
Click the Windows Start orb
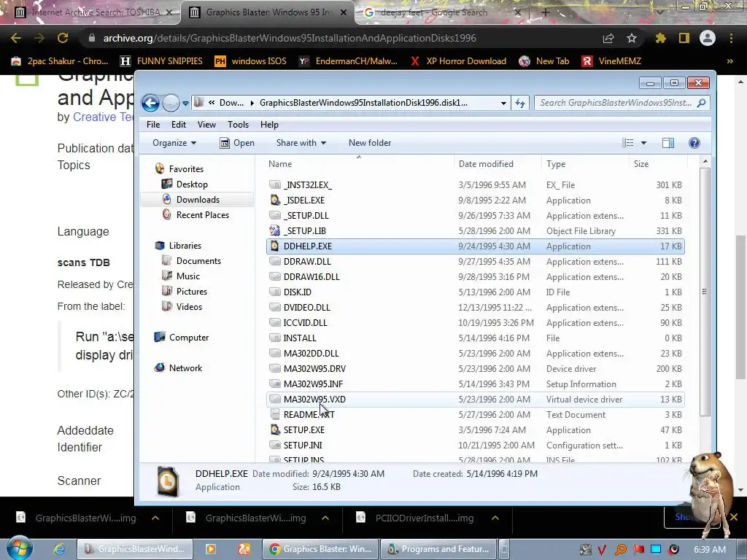(20, 548)
